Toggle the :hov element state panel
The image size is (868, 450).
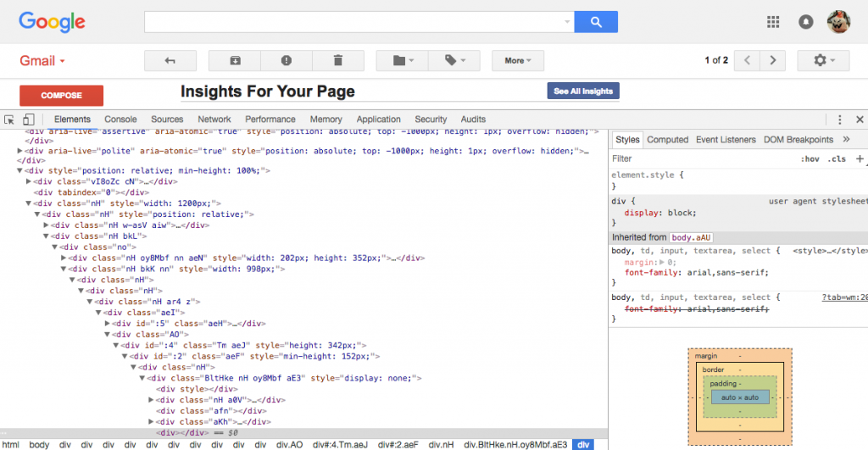pyautogui.click(x=810, y=158)
